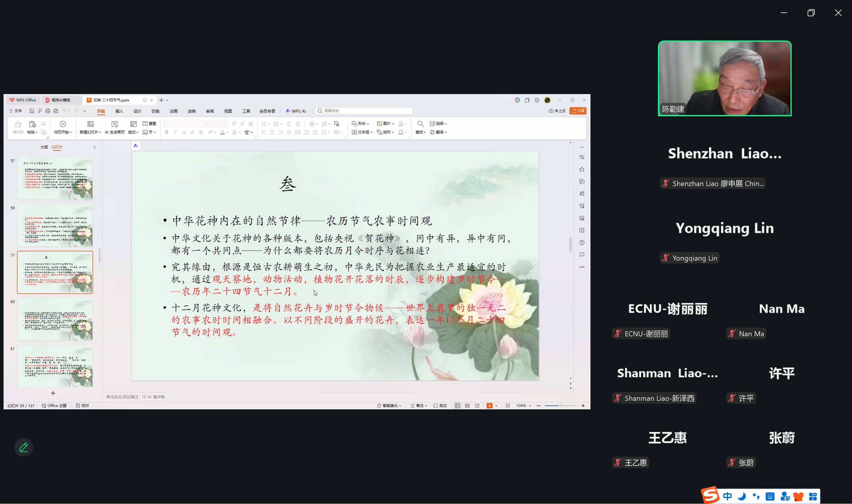Click the 屏幕录制 search field
The height and width of the screenshot is (504, 852).
point(364,111)
